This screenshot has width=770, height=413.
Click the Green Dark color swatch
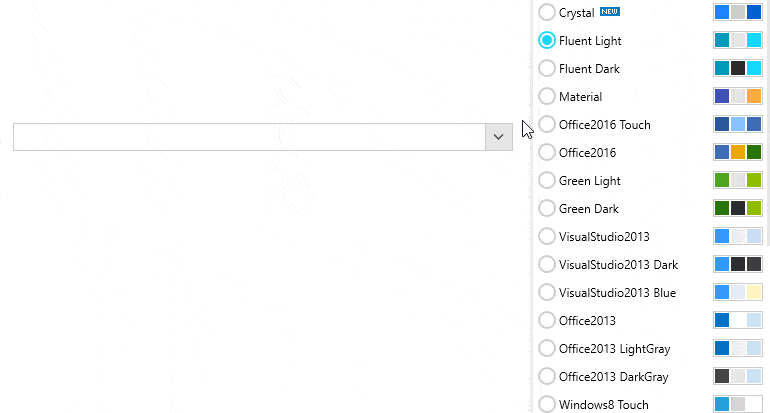point(738,208)
